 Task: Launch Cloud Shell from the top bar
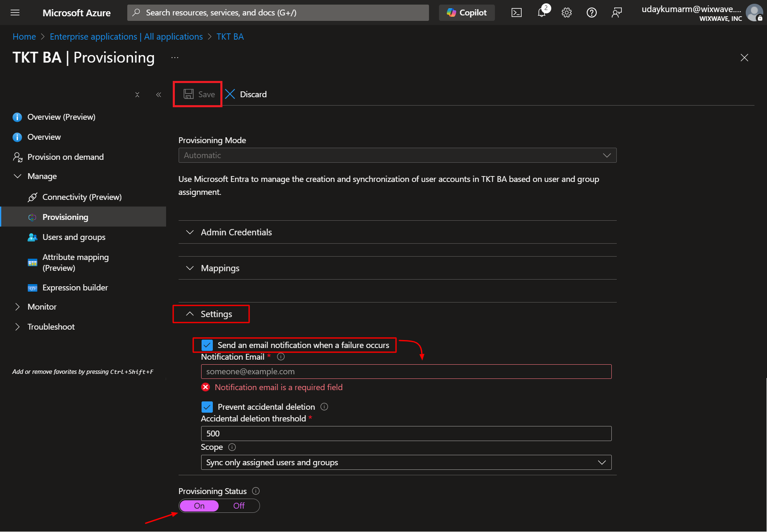(x=517, y=13)
